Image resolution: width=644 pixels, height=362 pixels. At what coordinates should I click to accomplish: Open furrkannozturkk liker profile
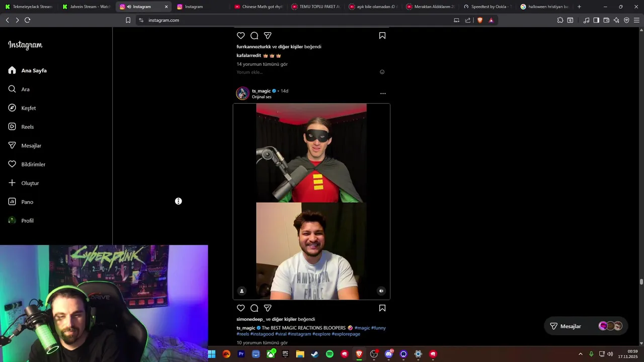(254, 47)
